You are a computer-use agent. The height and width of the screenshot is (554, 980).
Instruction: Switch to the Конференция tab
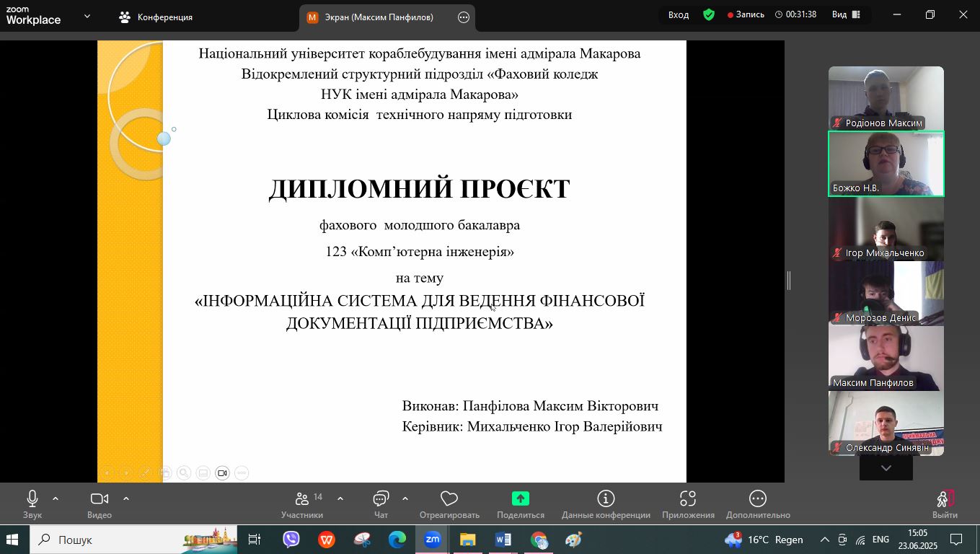pos(156,17)
